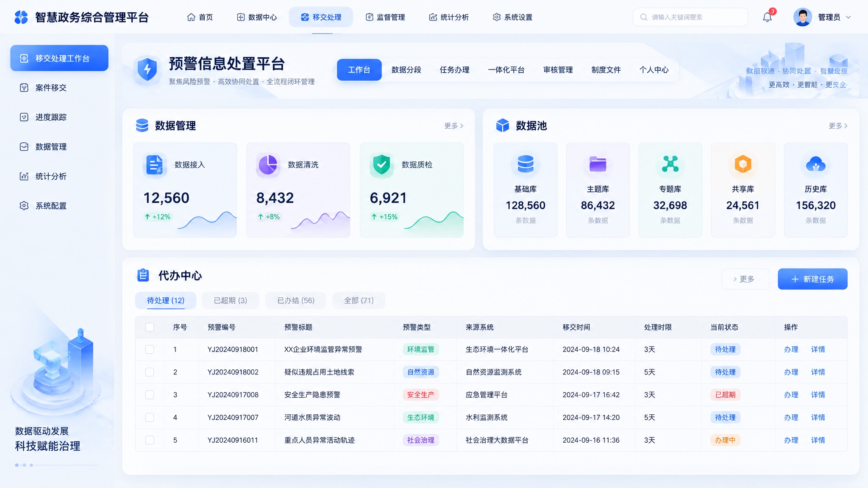Check the row for YJ20240917008
The image size is (868, 488).
tap(150, 395)
